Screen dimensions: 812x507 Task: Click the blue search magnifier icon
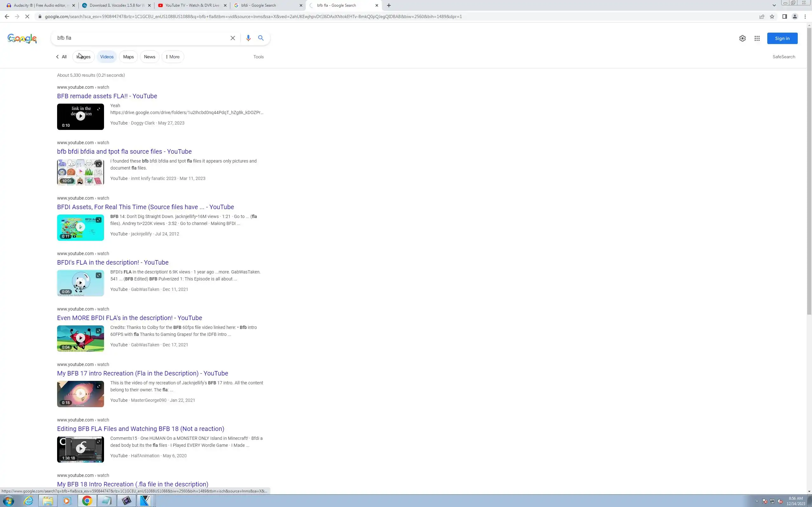261,38
